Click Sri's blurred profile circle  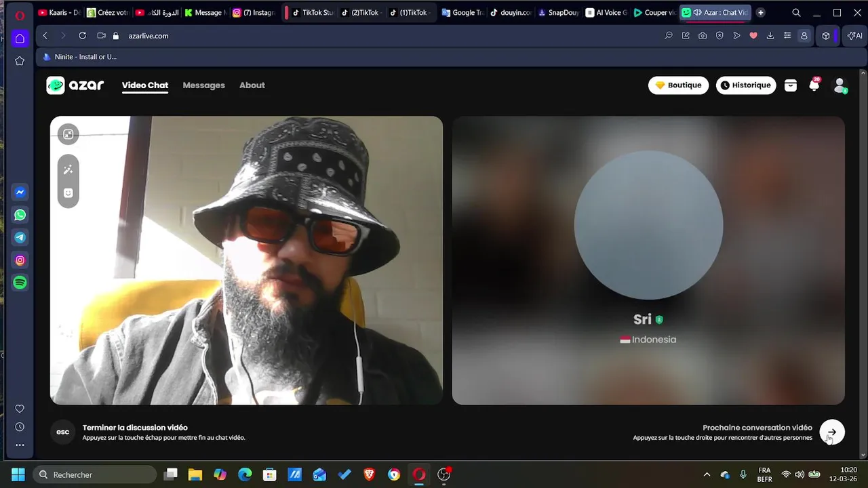tap(648, 225)
